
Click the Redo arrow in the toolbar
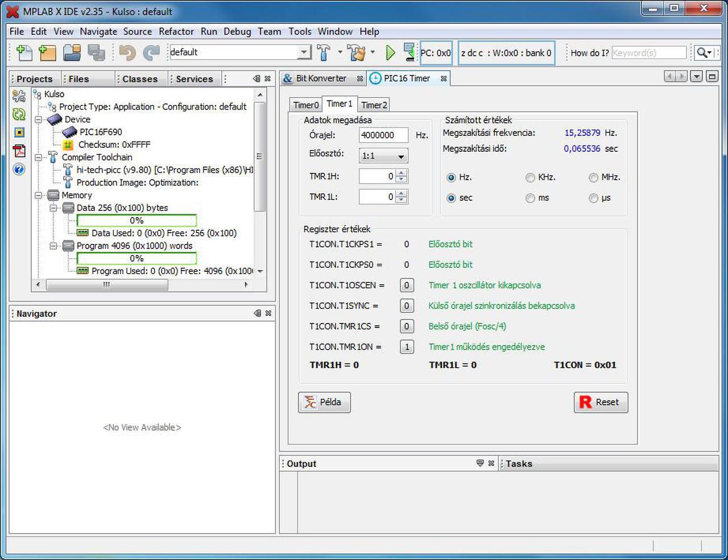pyautogui.click(x=151, y=53)
